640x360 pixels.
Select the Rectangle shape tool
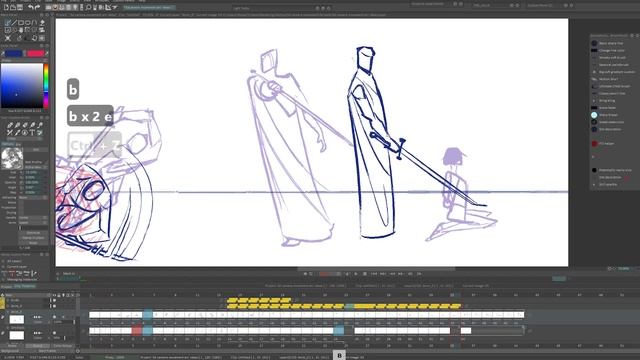20,23
